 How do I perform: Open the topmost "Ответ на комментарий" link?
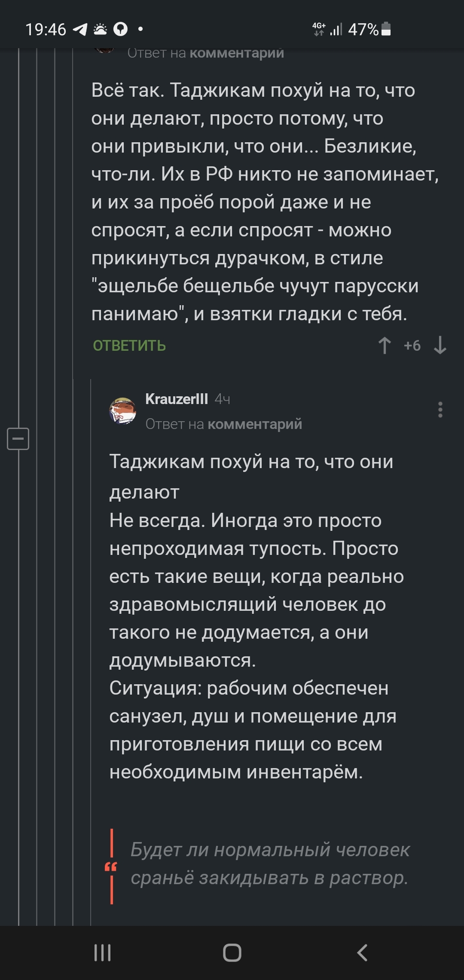pyautogui.click(x=237, y=53)
